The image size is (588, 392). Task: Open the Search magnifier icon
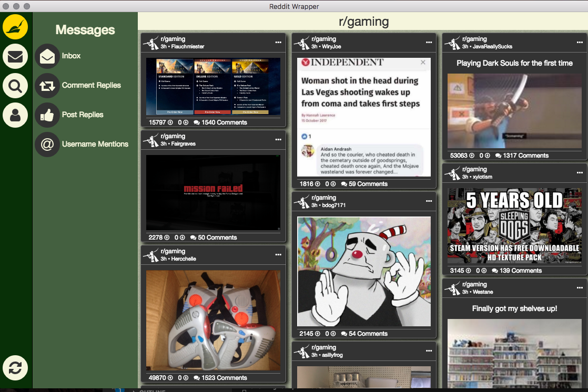15,86
